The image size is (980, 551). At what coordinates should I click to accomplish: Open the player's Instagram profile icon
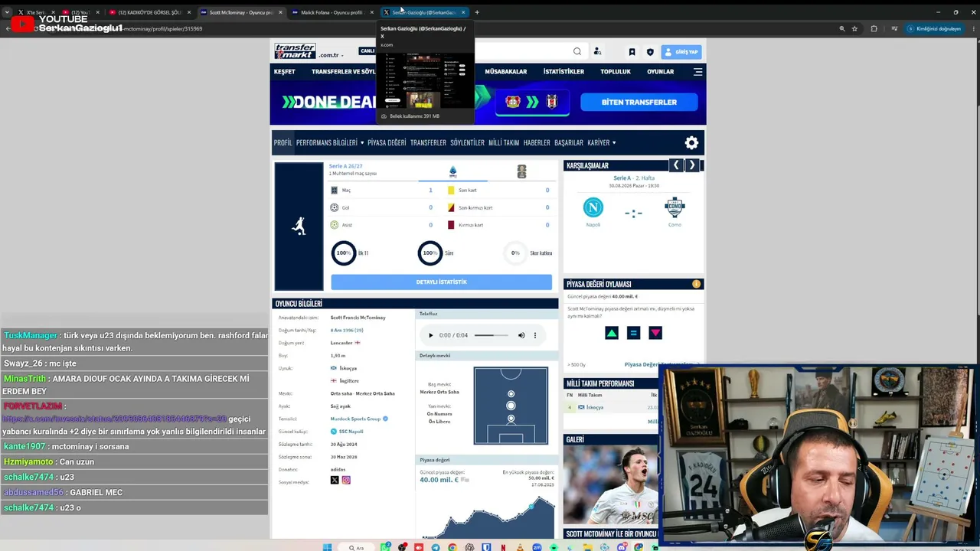pos(346,480)
